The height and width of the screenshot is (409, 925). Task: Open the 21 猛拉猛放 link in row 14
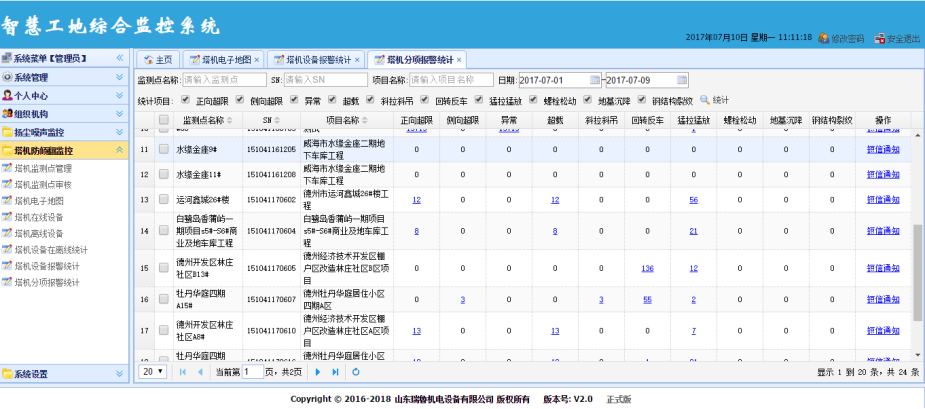pyautogui.click(x=693, y=231)
